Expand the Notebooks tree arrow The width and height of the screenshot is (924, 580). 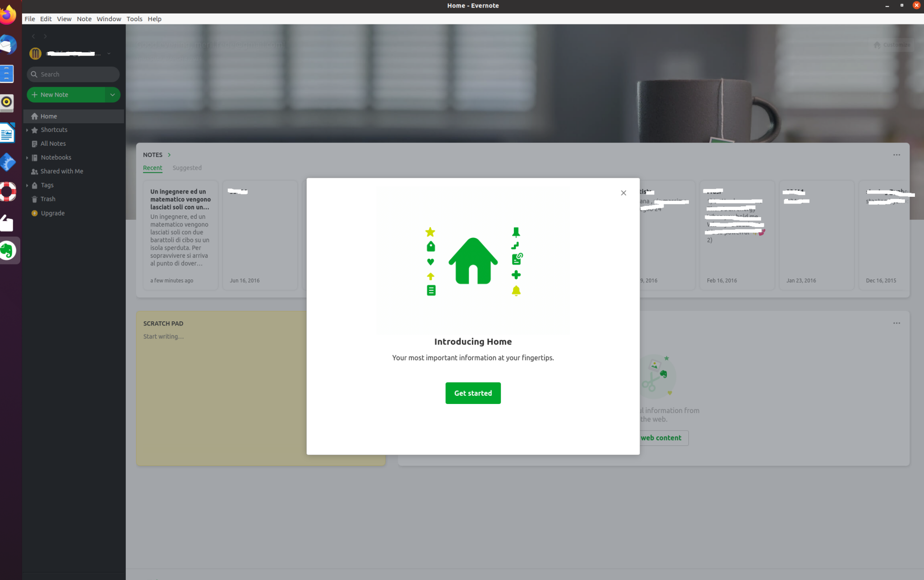point(27,158)
